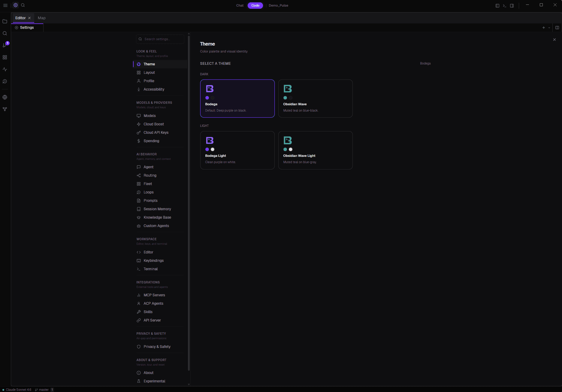This screenshot has width=562, height=392.
Task: Open Layout settings
Action: click(x=160, y=73)
